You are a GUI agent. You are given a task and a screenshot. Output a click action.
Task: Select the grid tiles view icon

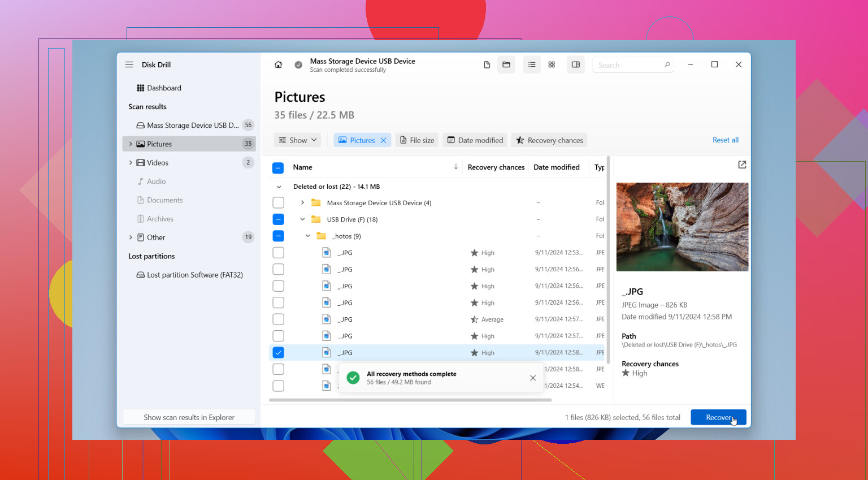552,65
